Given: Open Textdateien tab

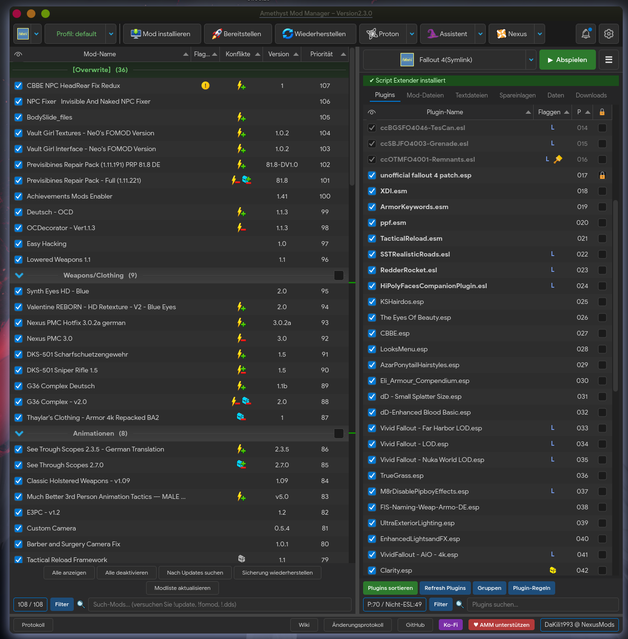Looking at the screenshot, I should click(472, 95).
